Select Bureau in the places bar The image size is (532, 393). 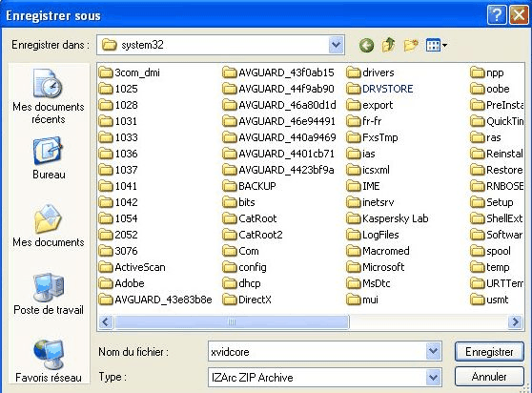click(49, 158)
